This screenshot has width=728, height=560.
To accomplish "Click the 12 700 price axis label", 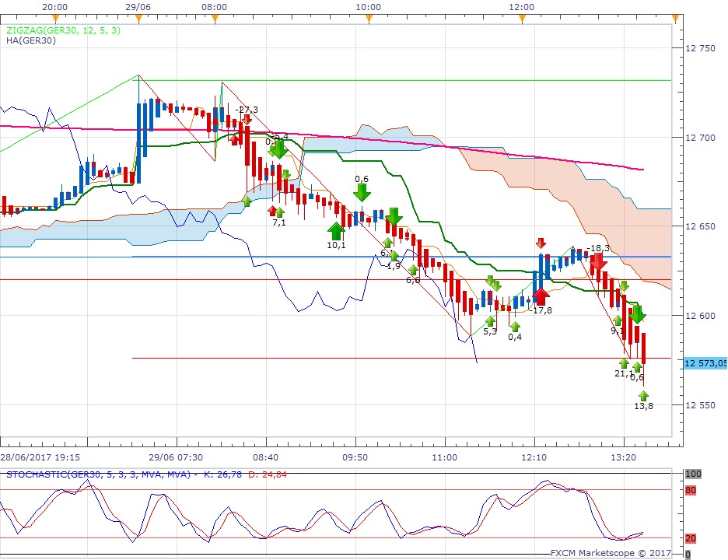I will (700, 138).
